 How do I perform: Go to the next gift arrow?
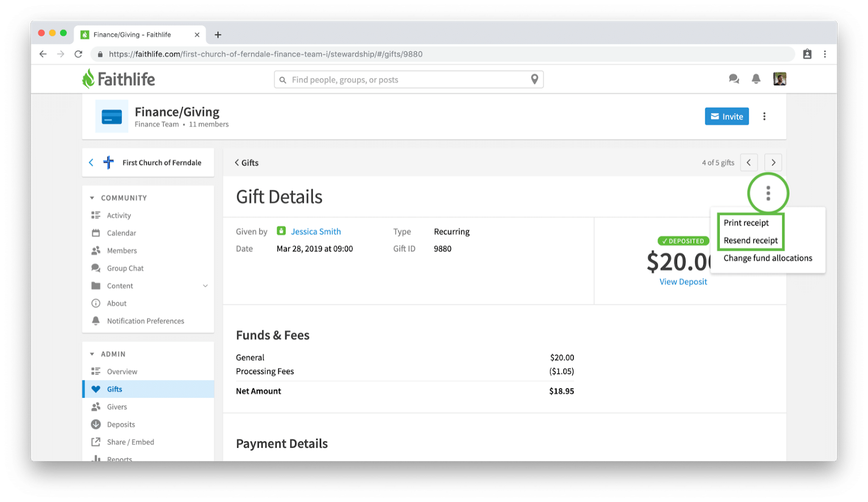[x=773, y=162]
